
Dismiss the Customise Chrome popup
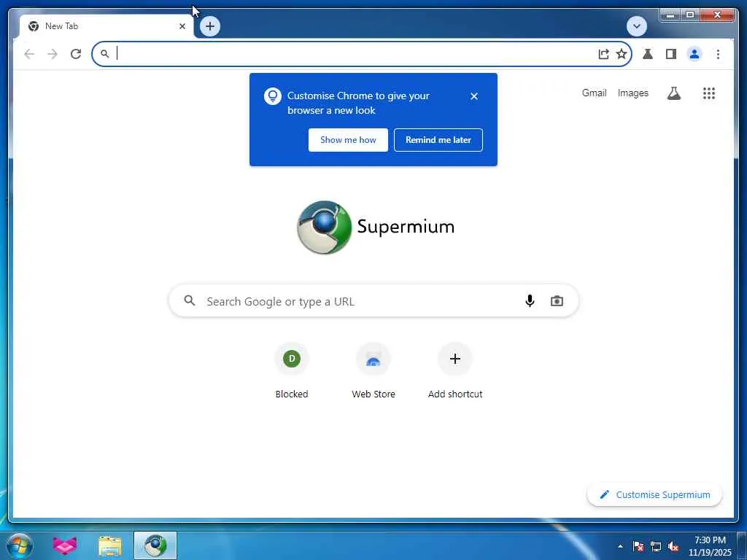[x=473, y=96]
